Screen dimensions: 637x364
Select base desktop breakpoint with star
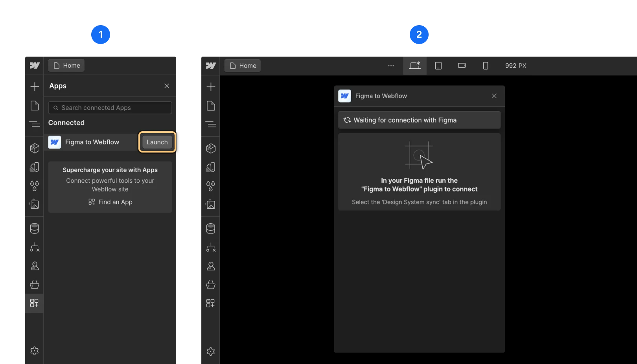[x=415, y=66]
